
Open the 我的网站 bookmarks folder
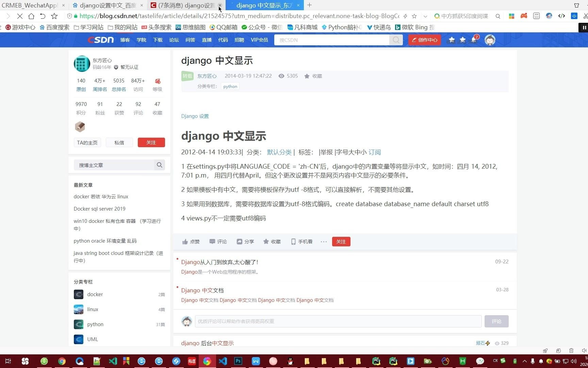[122, 27]
